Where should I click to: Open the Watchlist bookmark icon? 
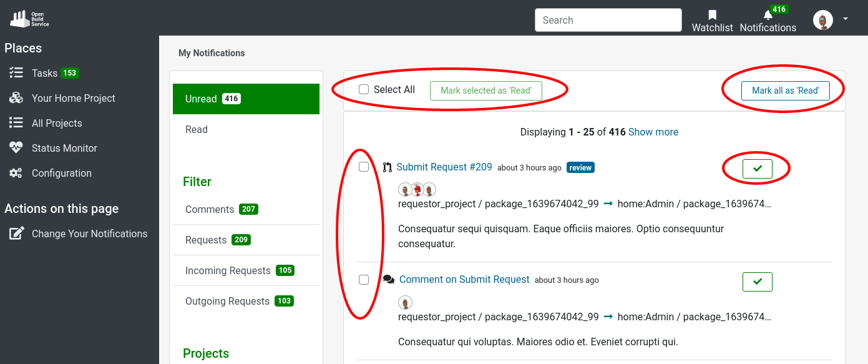[x=712, y=14]
